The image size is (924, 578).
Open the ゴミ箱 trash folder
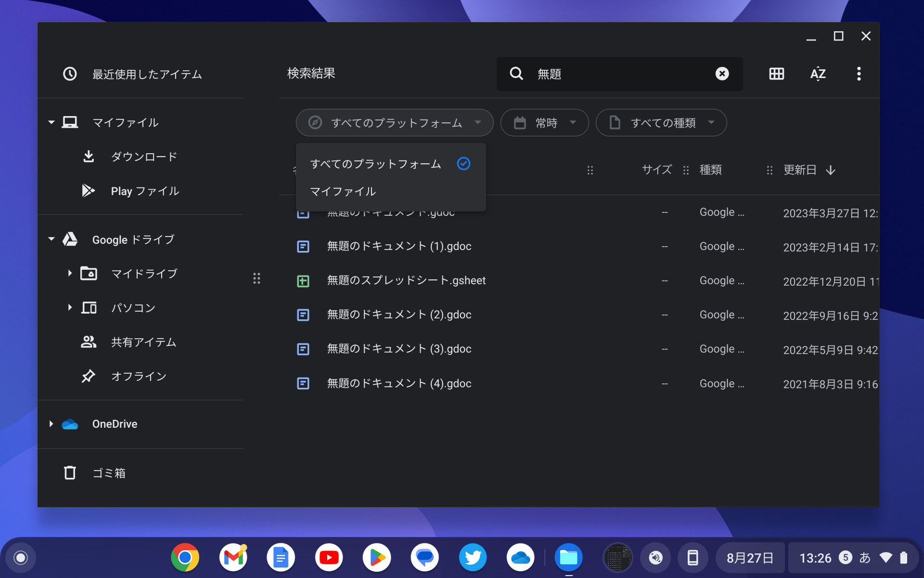coord(109,473)
